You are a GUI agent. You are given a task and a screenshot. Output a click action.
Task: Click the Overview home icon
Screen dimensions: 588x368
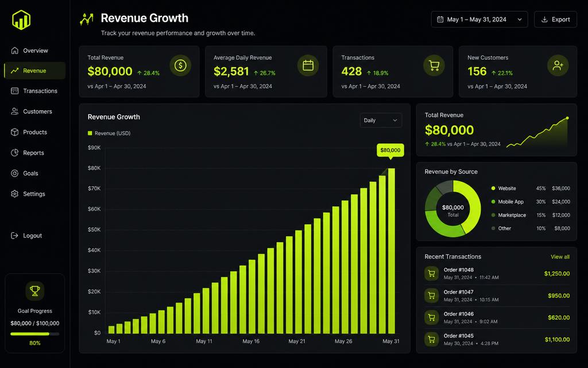(x=14, y=51)
